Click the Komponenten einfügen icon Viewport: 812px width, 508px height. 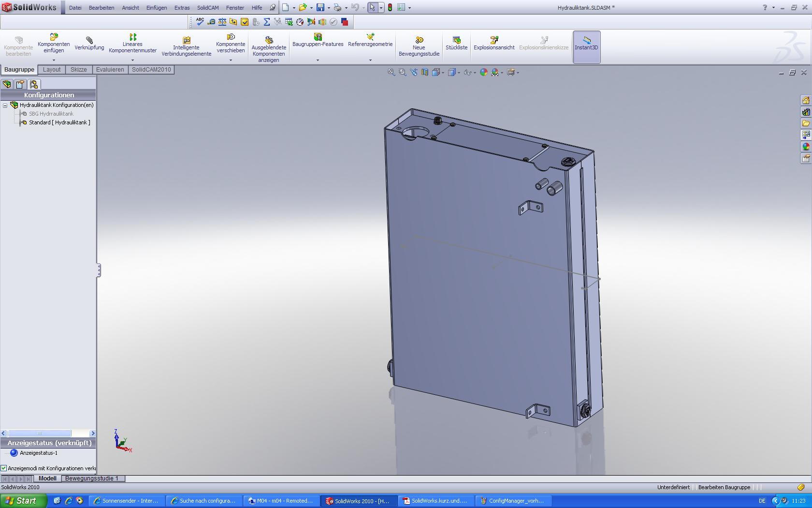54,38
